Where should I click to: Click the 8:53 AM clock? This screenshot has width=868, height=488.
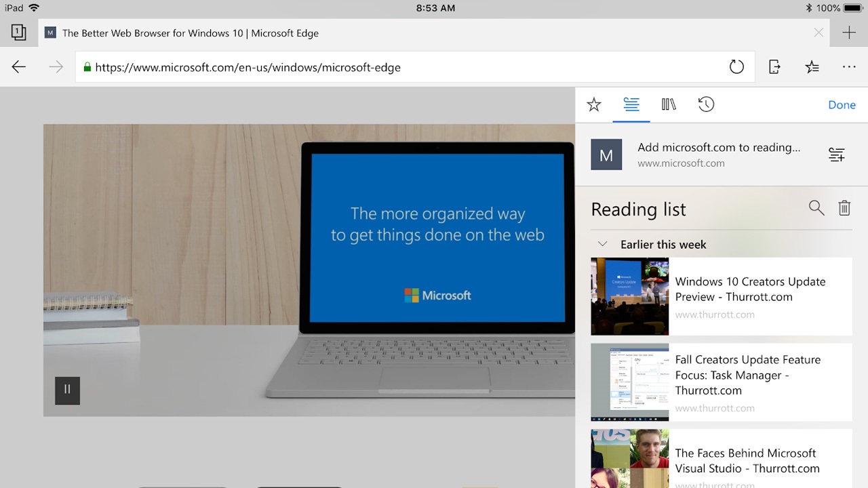point(435,8)
